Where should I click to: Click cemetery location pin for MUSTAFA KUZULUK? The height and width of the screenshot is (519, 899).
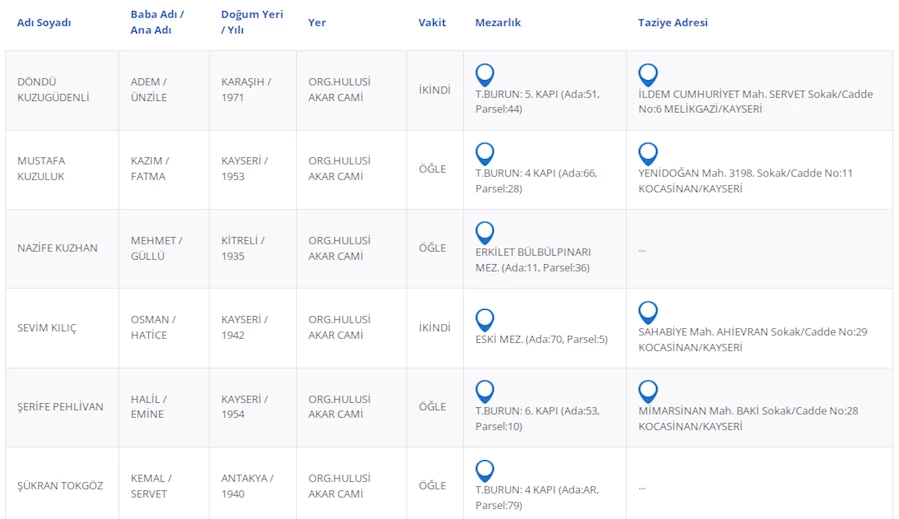485,153
